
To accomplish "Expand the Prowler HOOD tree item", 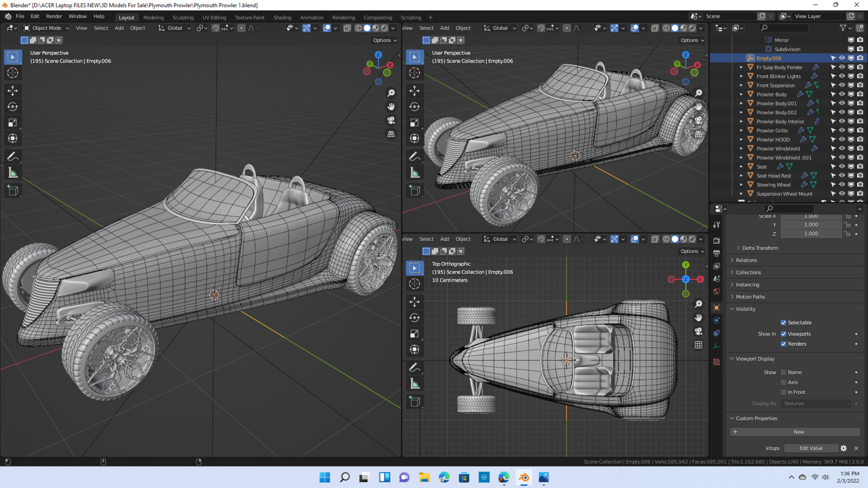I will tap(742, 140).
